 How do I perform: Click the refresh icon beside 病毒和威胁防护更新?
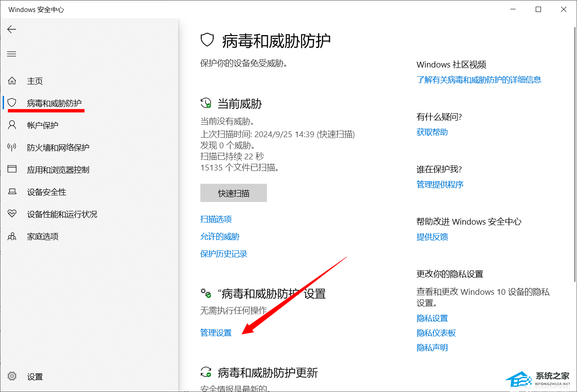[206, 372]
